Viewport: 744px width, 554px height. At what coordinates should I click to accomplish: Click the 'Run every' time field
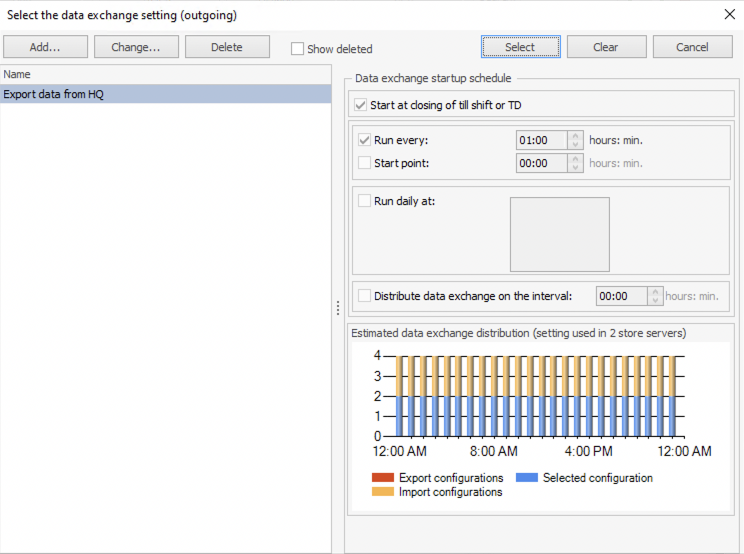click(540, 141)
